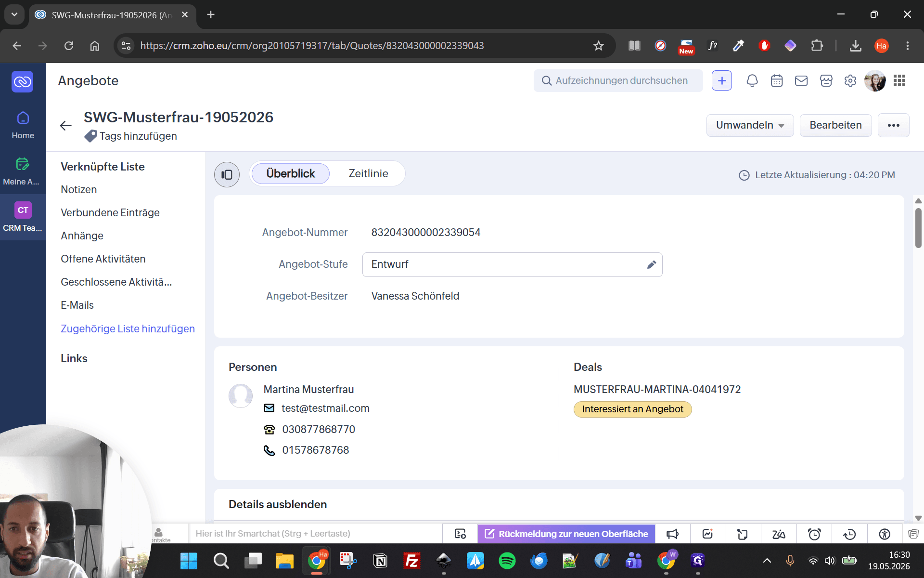924x578 pixels.
Task: Click Rückmeldung zur neuen Oberfläche button
Action: 566,534
